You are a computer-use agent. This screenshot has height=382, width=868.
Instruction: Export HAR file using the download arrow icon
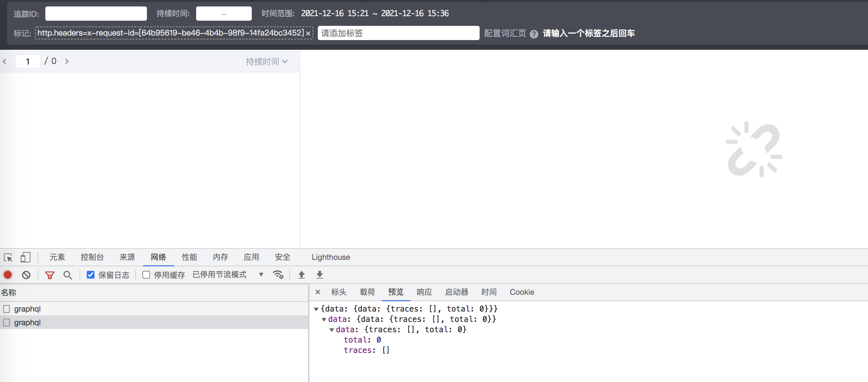(319, 275)
